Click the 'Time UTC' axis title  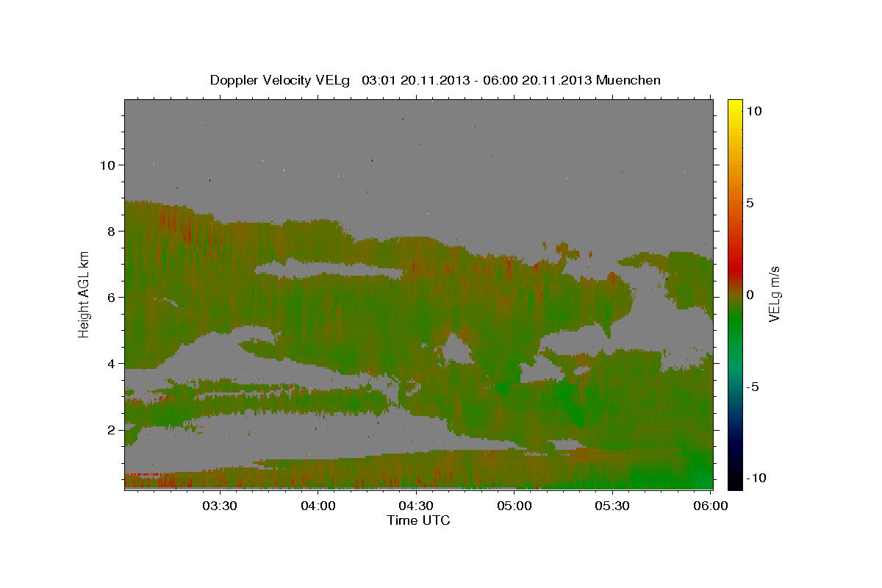[418, 520]
